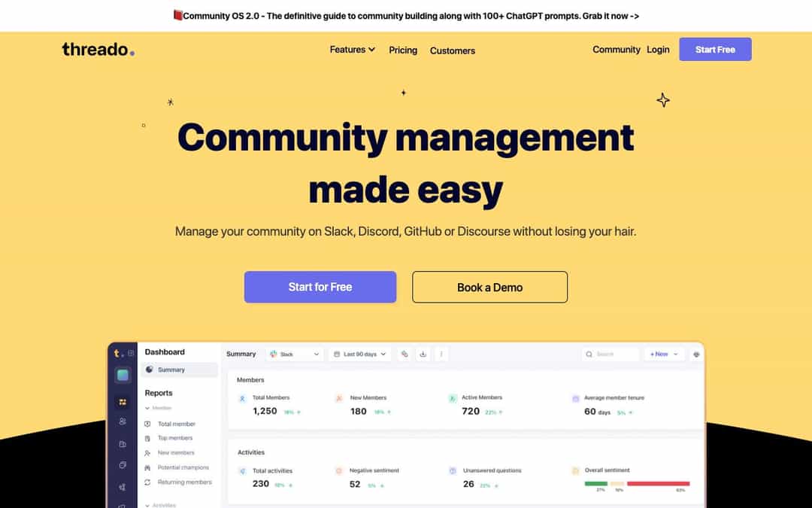Click the Total member report icon

[147, 424]
